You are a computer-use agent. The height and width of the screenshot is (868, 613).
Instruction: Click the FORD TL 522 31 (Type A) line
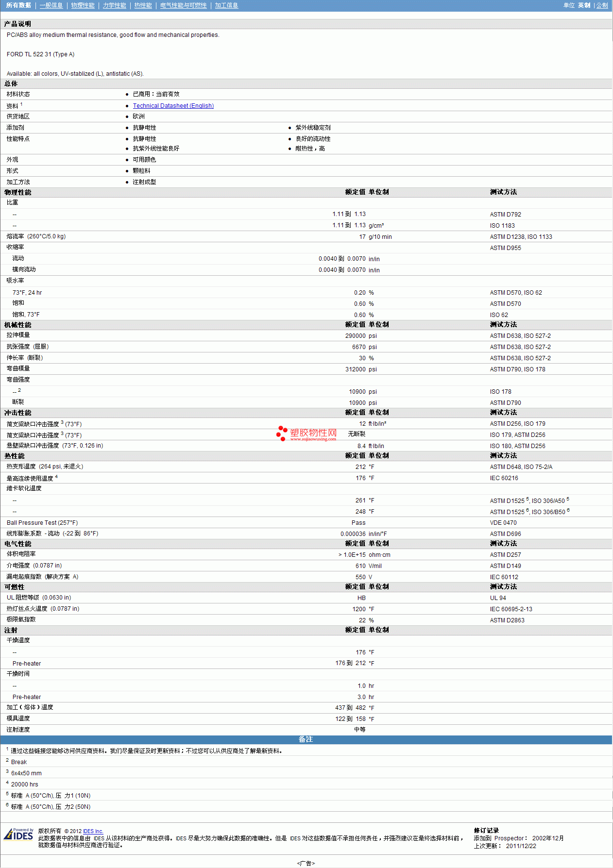(x=41, y=54)
